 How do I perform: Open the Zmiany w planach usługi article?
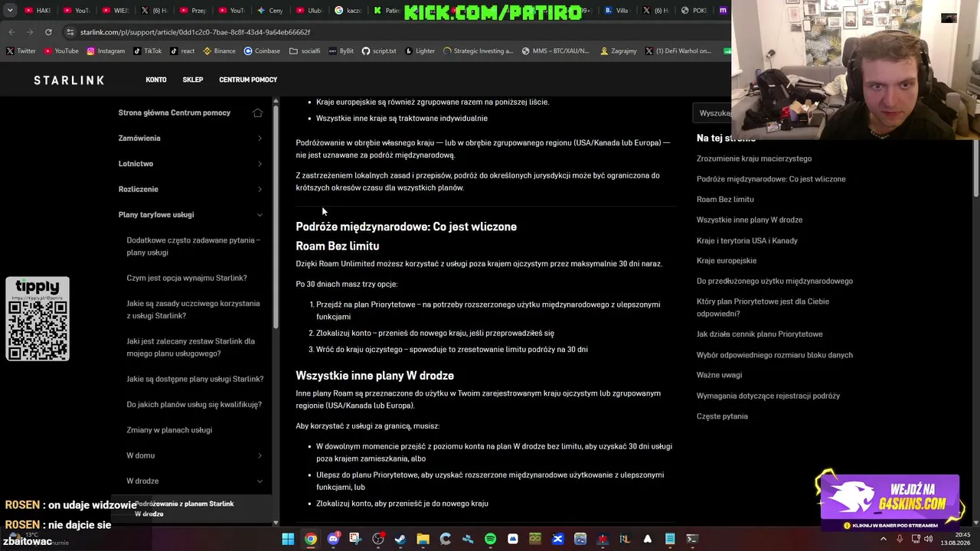pos(169,430)
